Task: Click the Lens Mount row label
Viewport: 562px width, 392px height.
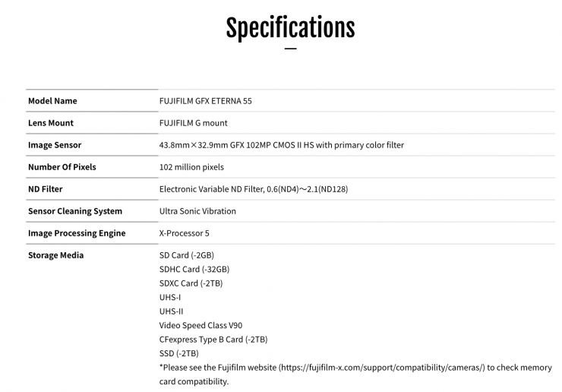Action: click(51, 123)
